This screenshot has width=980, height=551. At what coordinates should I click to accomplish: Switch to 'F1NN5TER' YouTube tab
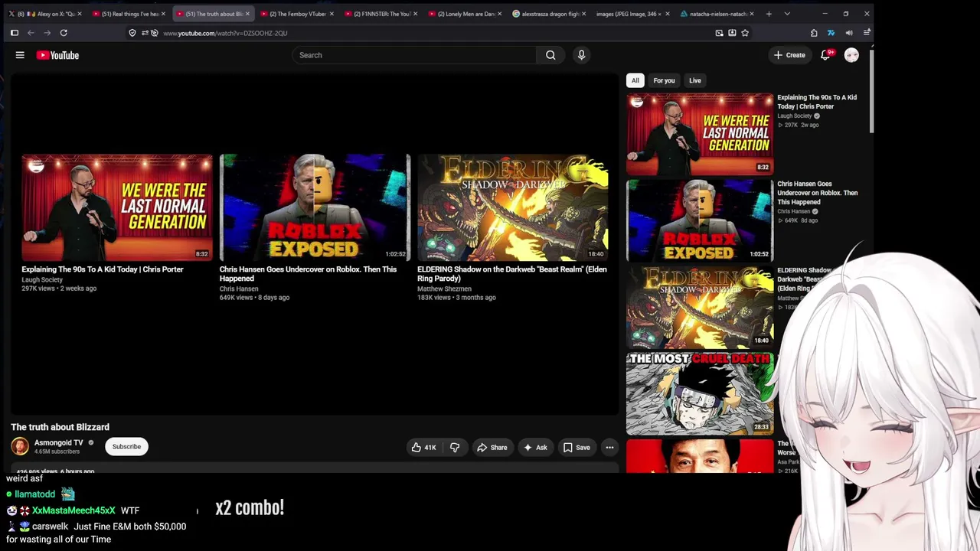coord(379,14)
